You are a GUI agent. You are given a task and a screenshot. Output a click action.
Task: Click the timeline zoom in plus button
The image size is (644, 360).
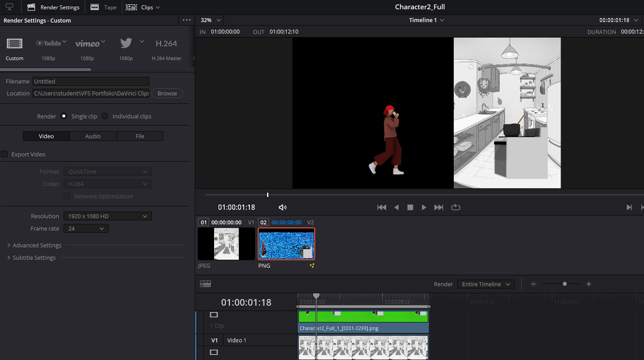pos(589,284)
